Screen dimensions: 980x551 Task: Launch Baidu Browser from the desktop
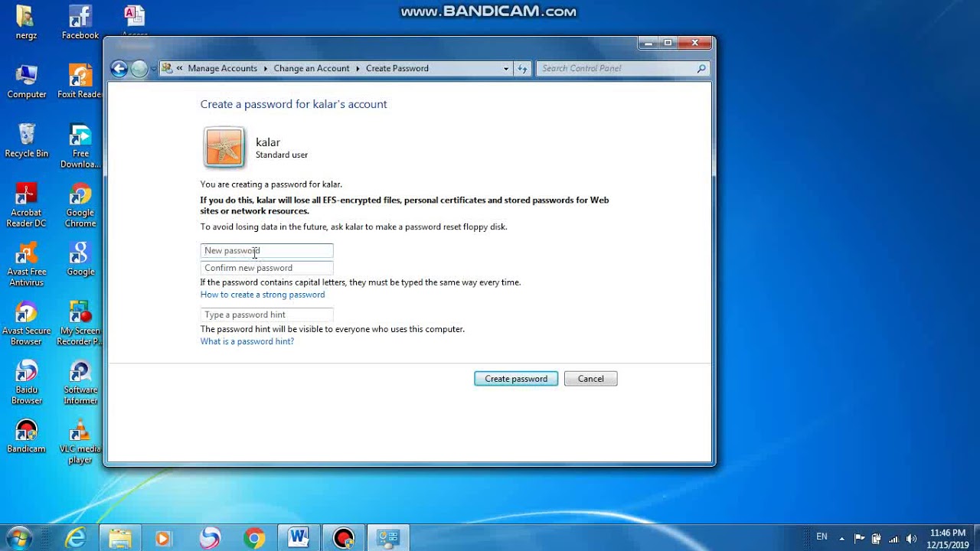pos(26,382)
